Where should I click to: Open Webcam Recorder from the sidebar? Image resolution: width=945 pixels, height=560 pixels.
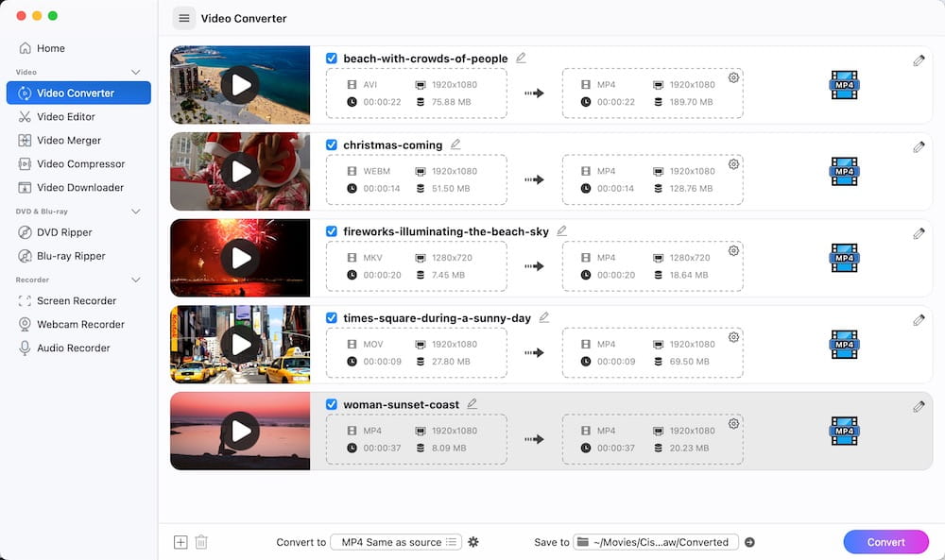[80, 324]
